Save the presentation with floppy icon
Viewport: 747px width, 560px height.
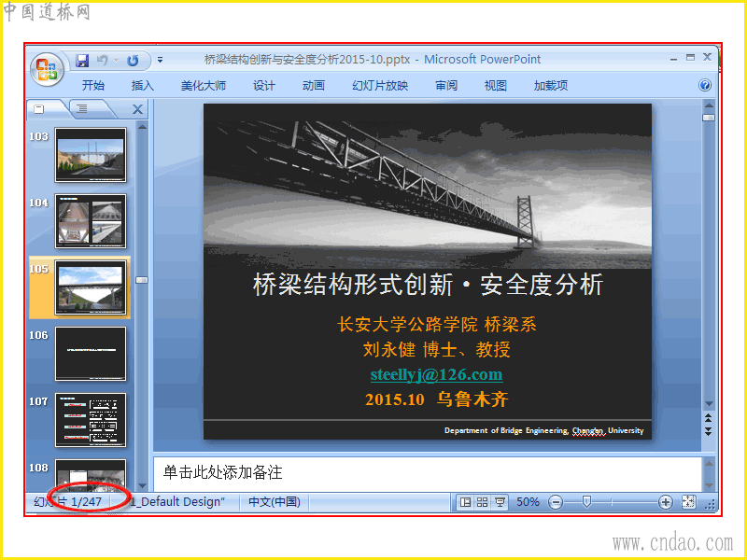coord(82,60)
